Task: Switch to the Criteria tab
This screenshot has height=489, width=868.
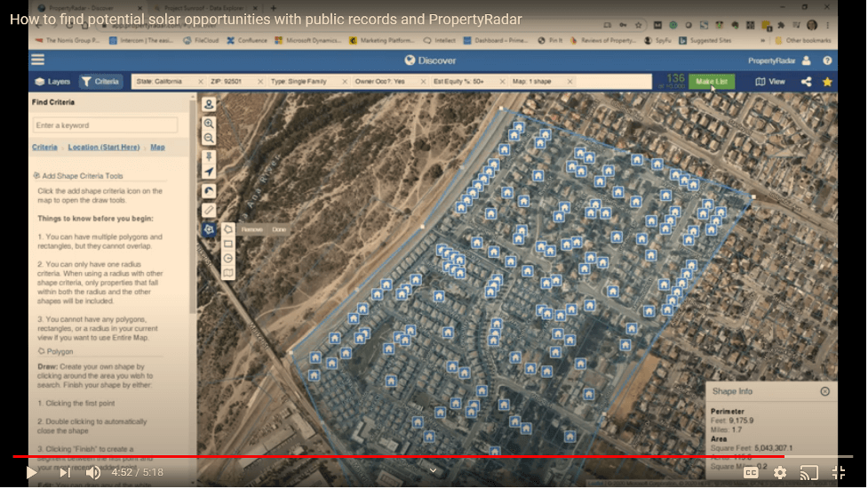Action: coord(100,82)
